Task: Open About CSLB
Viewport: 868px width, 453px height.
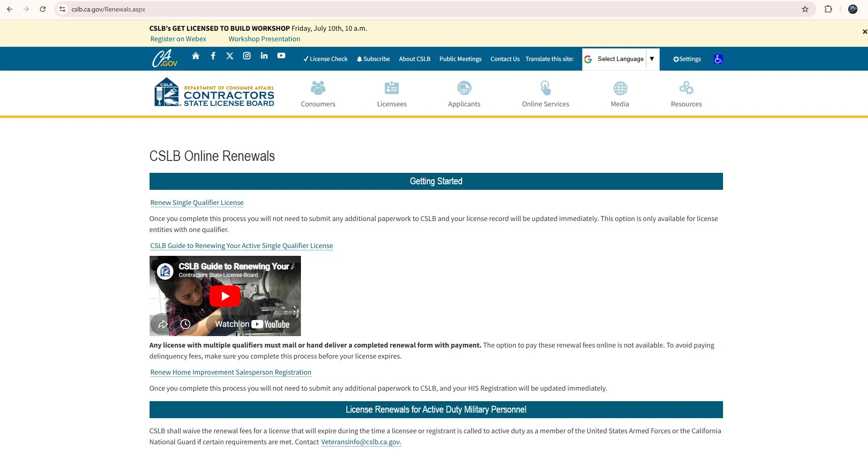Action: [415, 59]
